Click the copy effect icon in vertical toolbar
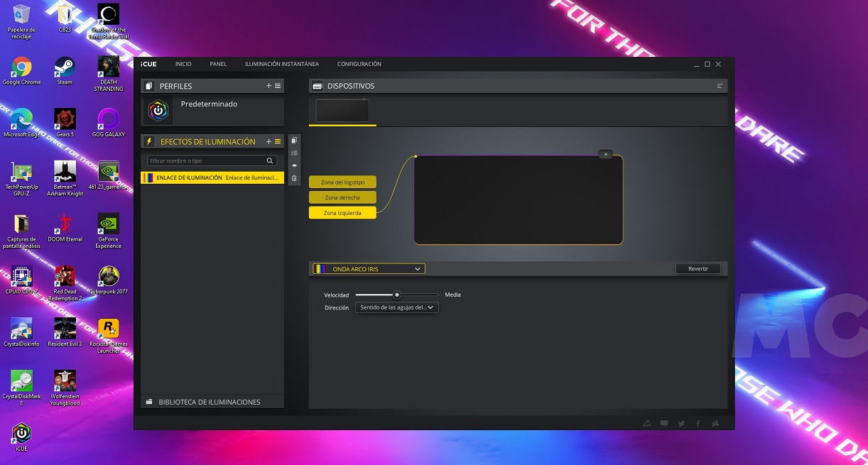Screen dimensions: 868x465 point(294,141)
